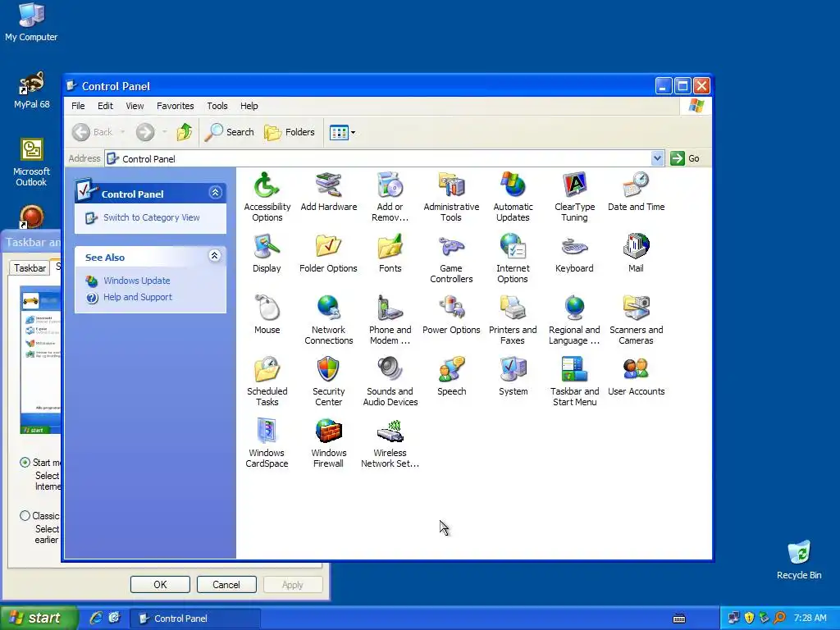The image size is (840, 630).
Task: Open the Favorites menu
Action: 176,106
